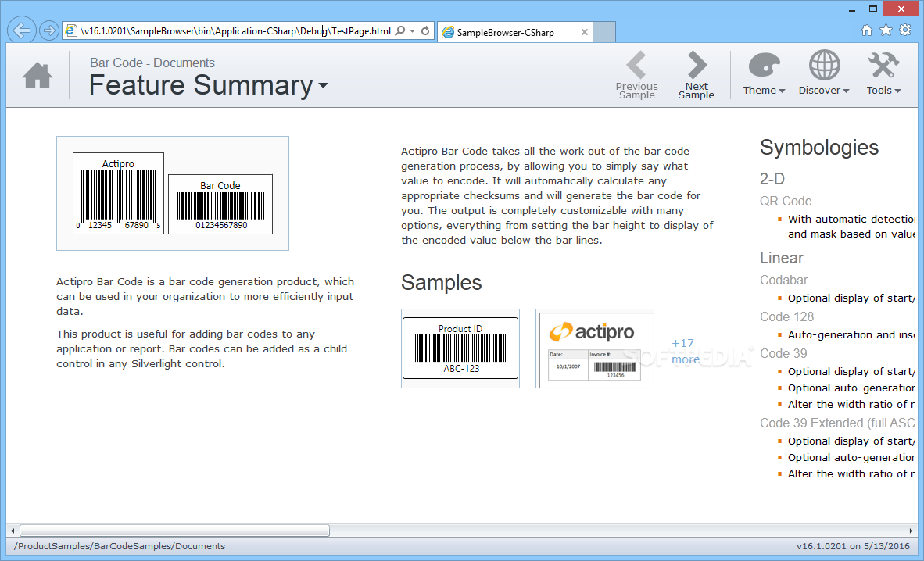The image size is (924, 561).
Task: Open a new blank browser tab
Action: [604, 32]
